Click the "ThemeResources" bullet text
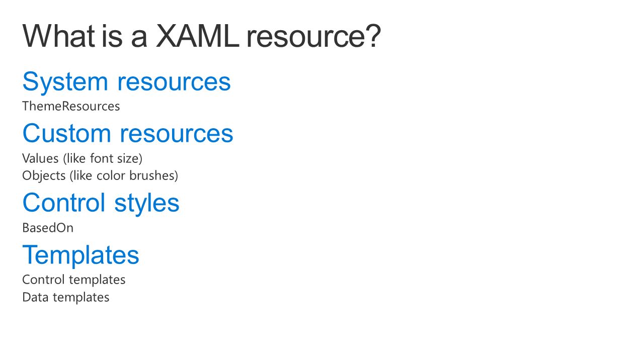The image size is (644, 362). coord(71,107)
